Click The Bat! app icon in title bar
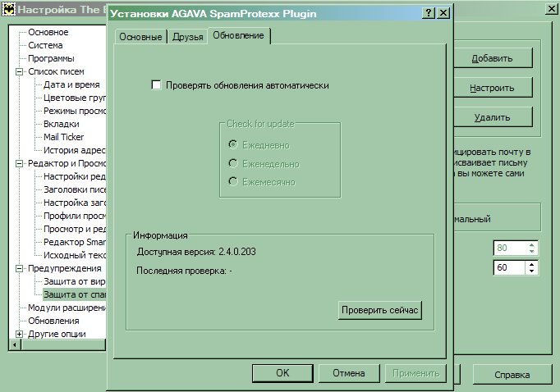This screenshot has width=560, height=392. [9, 9]
